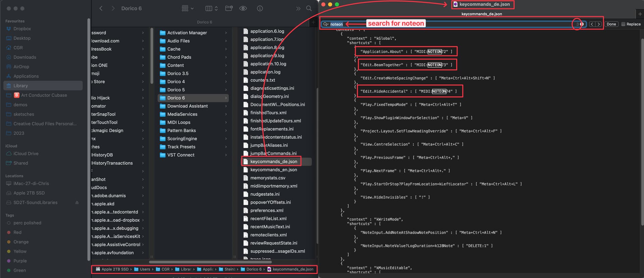Filter by the Red tag
Image resolution: width=644 pixels, height=278 pixels.
17,232
